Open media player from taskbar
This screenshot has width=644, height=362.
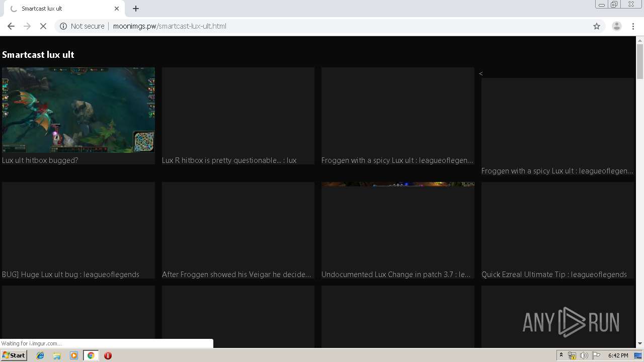pyautogui.click(x=74, y=355)
